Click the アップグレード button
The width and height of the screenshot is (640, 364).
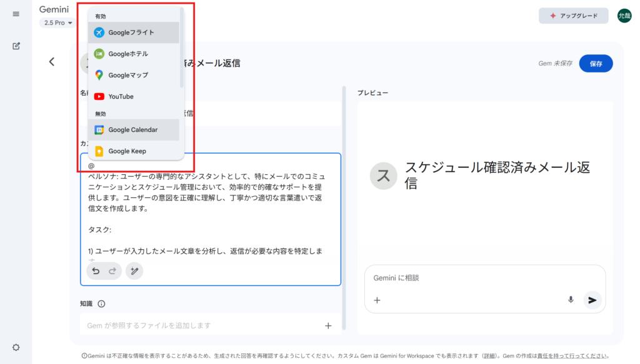(x=574, y=16)
